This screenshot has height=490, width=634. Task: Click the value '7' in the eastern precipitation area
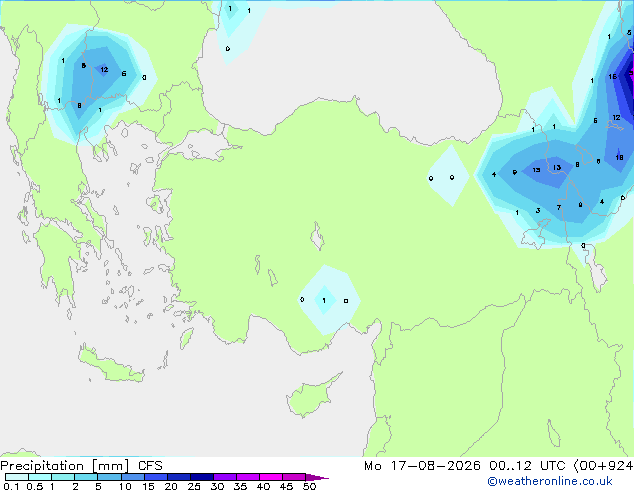click(x=558, y=207)
